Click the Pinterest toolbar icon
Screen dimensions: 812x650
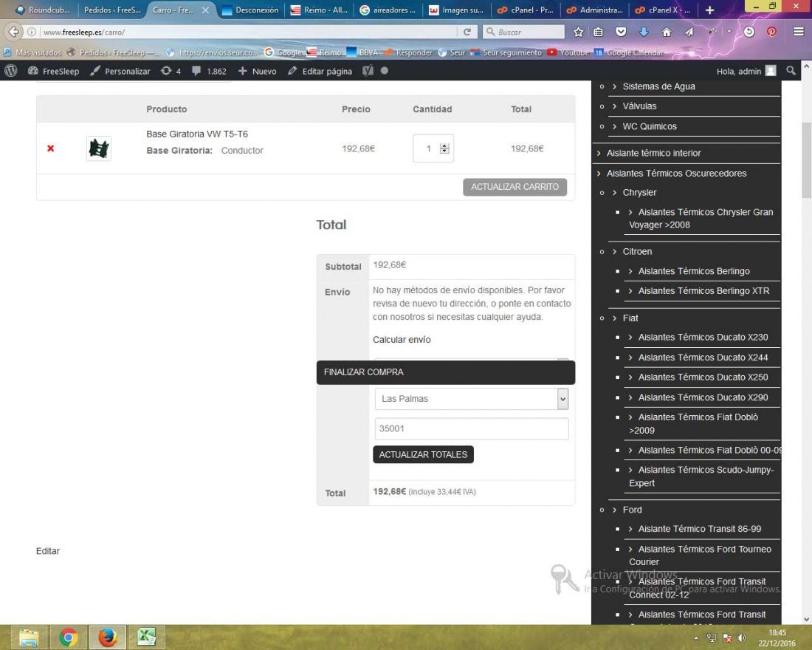[771, 32]
